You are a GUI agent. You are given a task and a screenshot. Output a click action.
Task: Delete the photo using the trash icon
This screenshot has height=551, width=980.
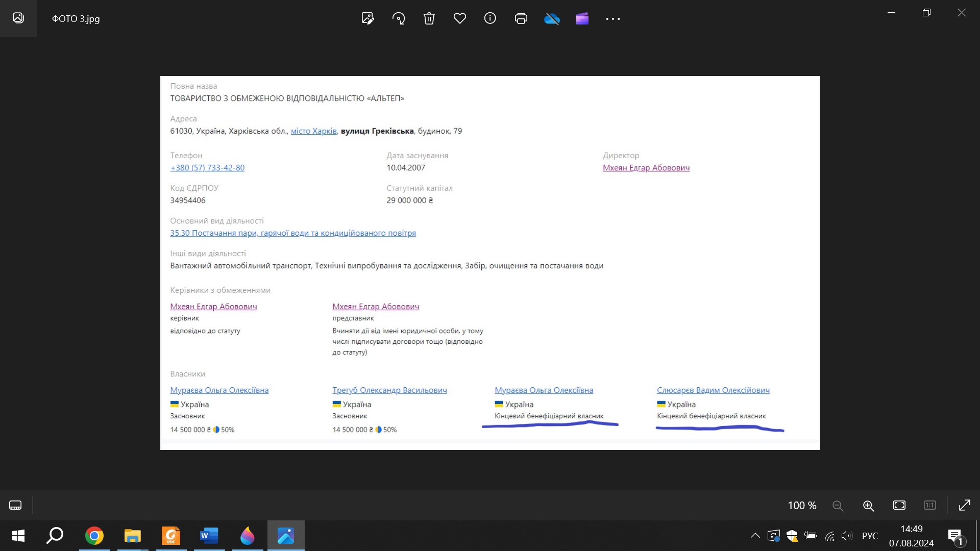[429, 19]
